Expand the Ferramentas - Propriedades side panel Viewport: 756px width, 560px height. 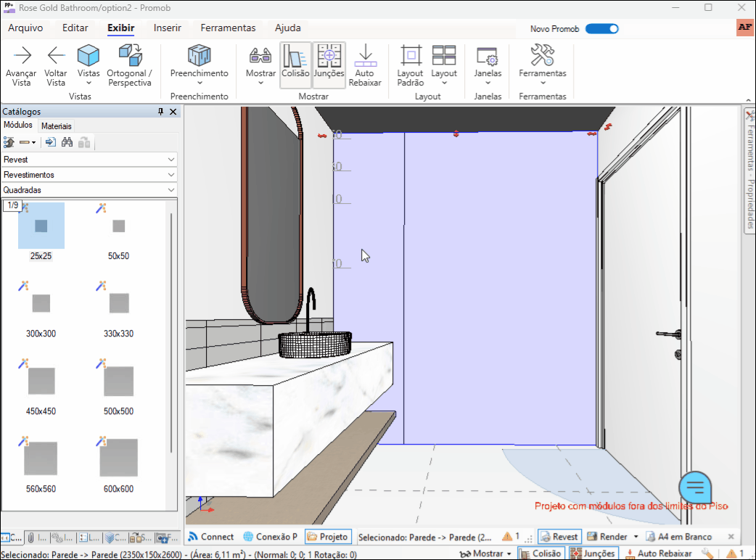(x=749, y=171)
